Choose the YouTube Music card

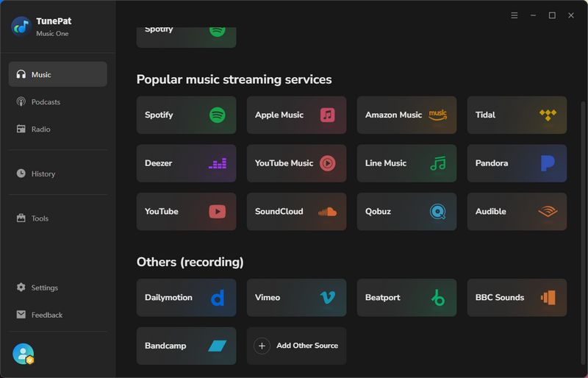pyautogui.click(x=297, y=163)
